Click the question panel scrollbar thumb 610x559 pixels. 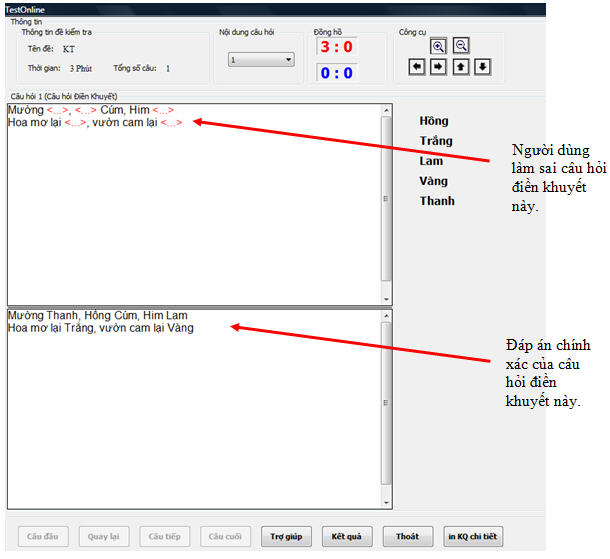point(386,198)
